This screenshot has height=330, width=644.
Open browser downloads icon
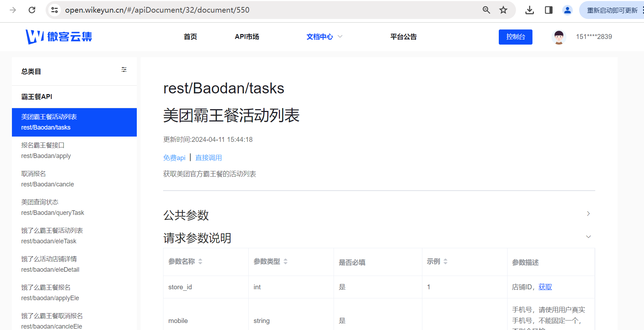pos(530,10)
